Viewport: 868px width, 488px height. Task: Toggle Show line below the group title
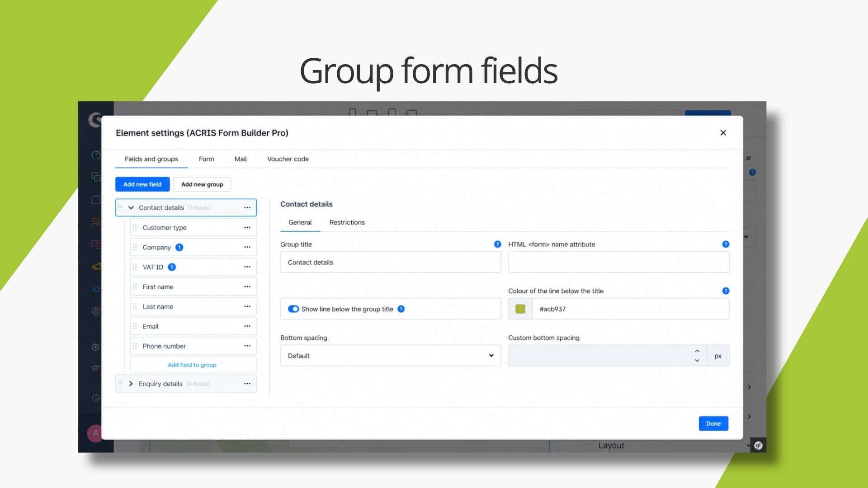click(x=293, y=309)
